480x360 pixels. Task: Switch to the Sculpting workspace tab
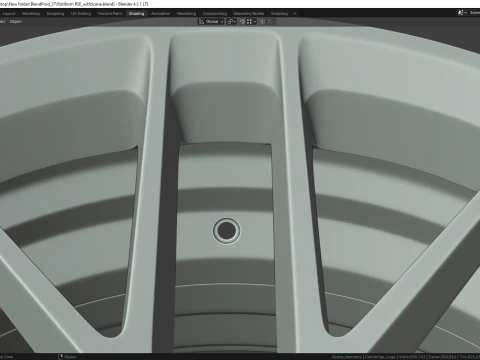coord(55,14)
